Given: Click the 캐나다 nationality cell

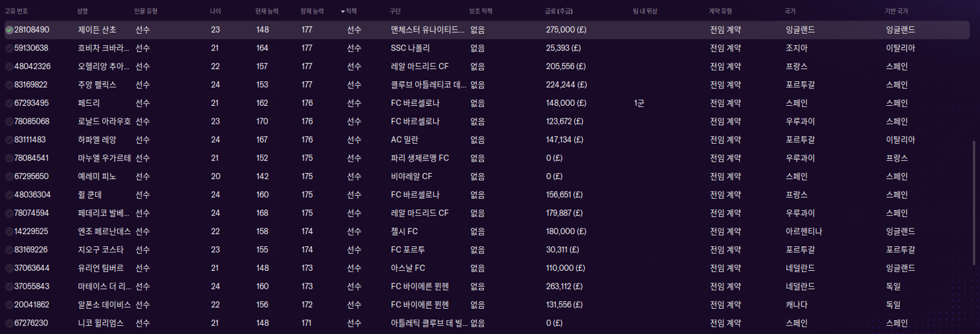Looking at the screenshot, I should tap(796, 305).
